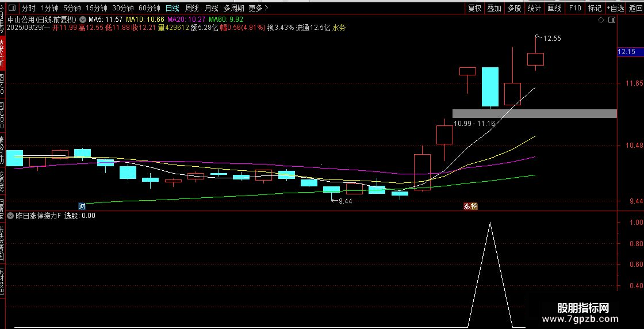Click the diamond icon above the chart
This screenshot has width=644, height=329.
coord(601,20)
